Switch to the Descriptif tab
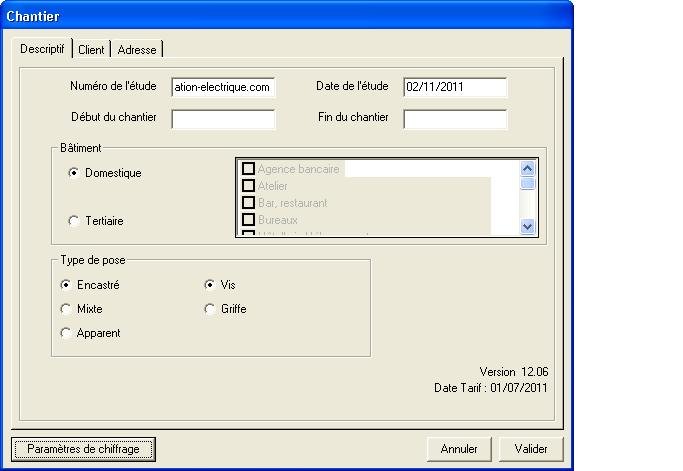 42,49
